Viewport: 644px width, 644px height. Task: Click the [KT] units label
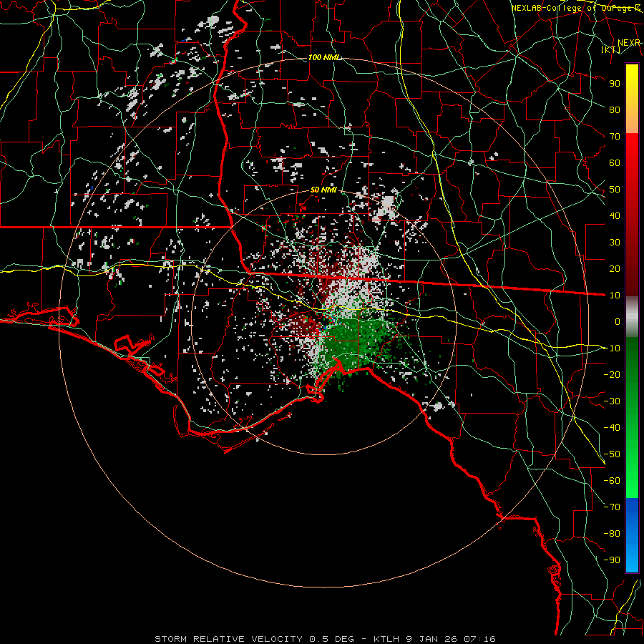611,49
